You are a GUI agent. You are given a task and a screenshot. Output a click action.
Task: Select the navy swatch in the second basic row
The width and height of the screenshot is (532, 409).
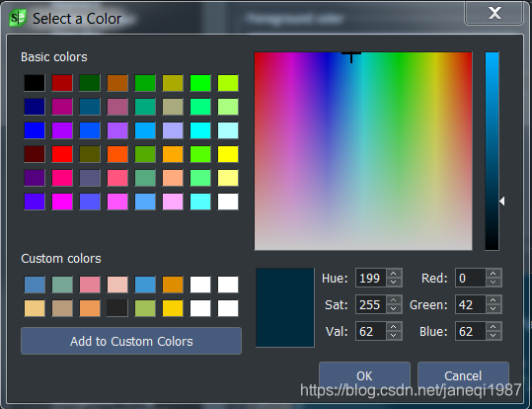35,107
